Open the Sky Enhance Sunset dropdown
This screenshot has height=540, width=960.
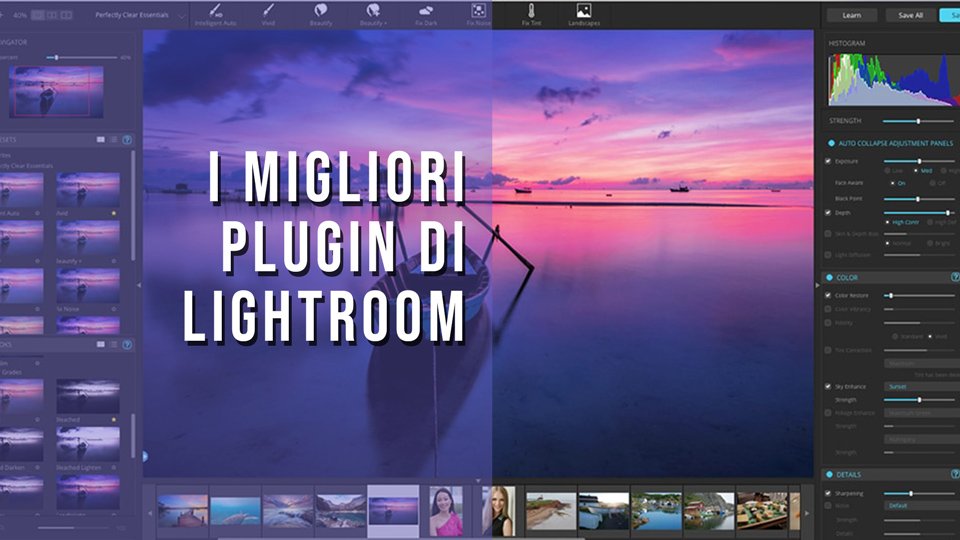[922, 386]
